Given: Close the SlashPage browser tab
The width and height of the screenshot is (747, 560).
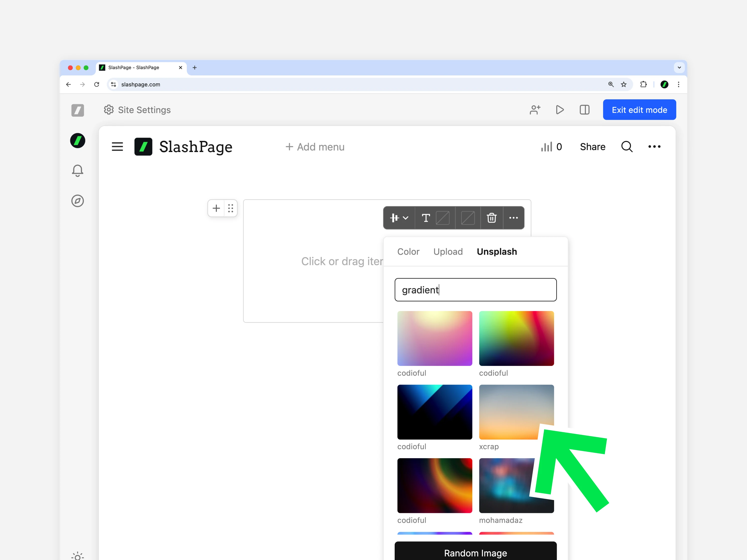Looking at the screenshot, I should (x=180, y=67).
